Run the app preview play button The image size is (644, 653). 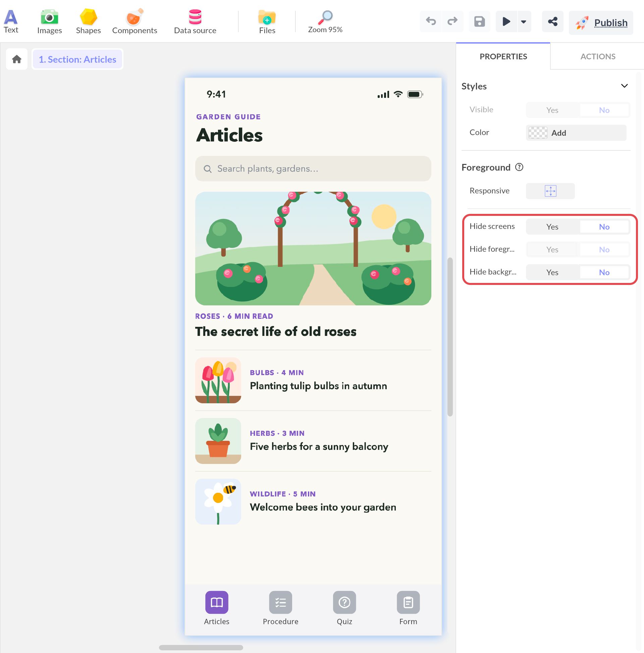506,22
